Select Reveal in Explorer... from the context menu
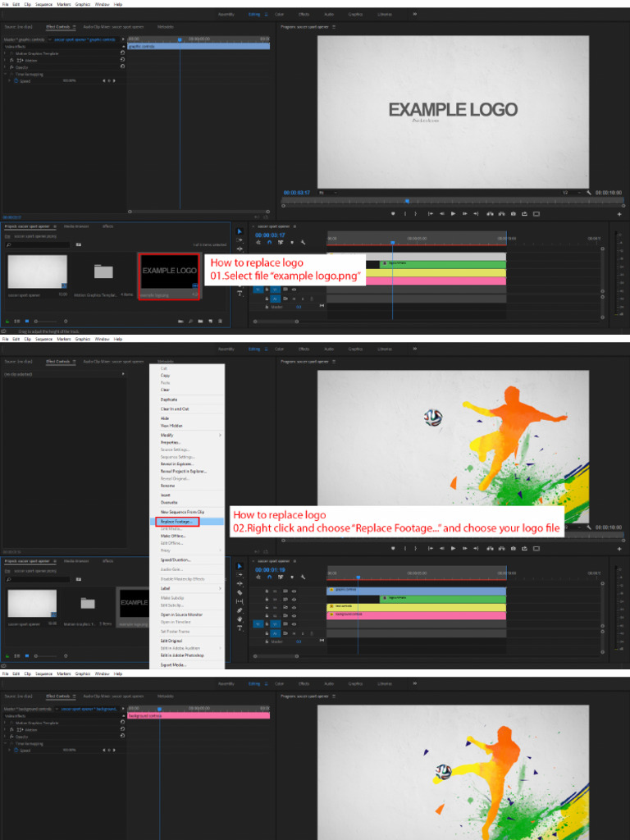This screenshot has height=840, width=630. (187, 464)
